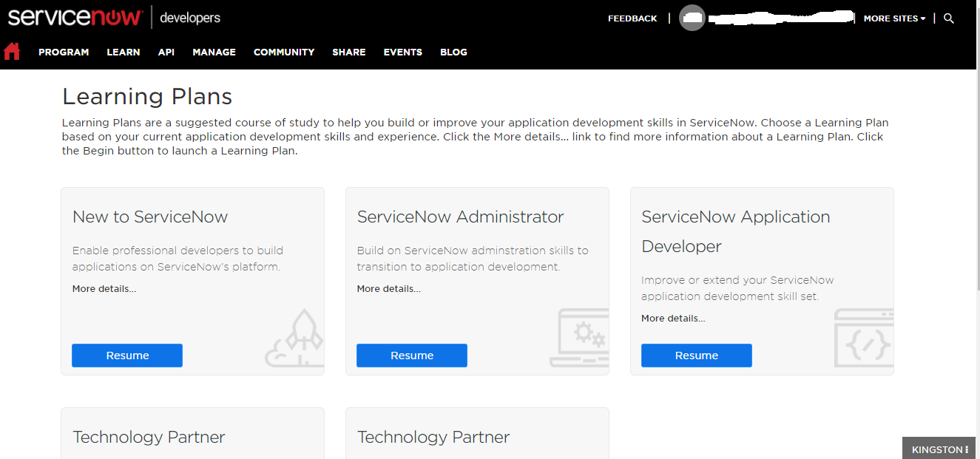Open the Events menu
This screenshot has height=459, width=980.
click(403, 52)
